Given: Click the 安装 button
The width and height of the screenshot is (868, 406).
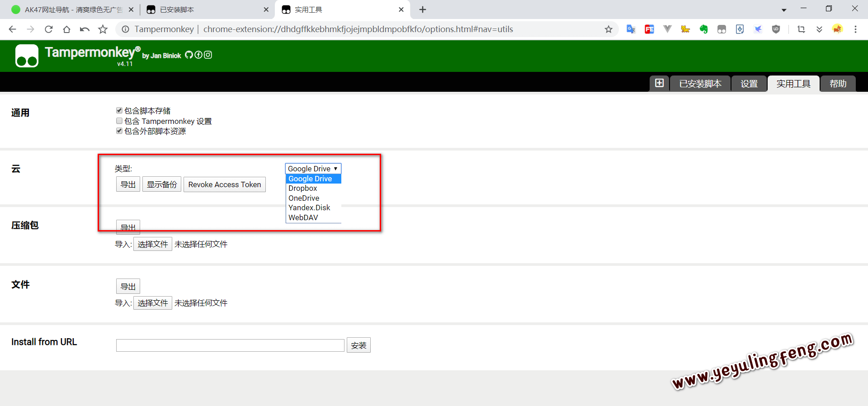Looking at the screenshot, I should [x=359, y=345].
